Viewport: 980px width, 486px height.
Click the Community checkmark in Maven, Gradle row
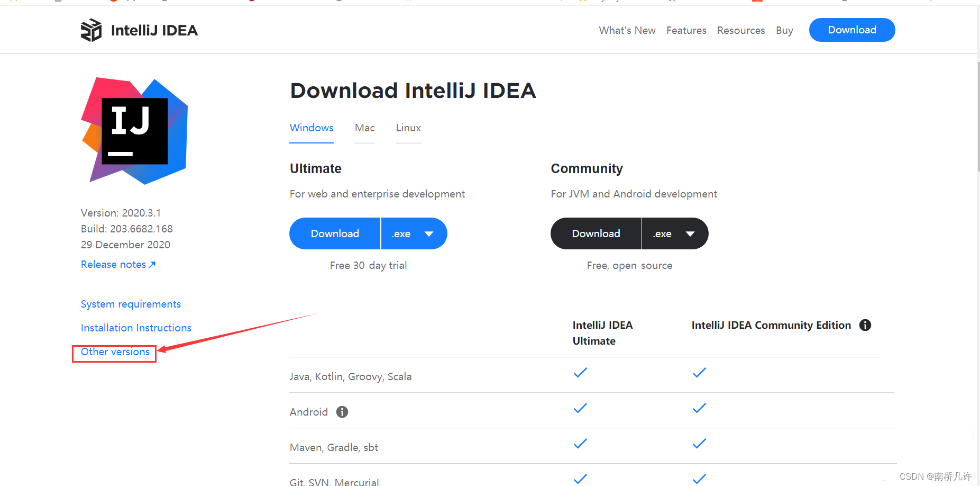(x=699, y=444)
